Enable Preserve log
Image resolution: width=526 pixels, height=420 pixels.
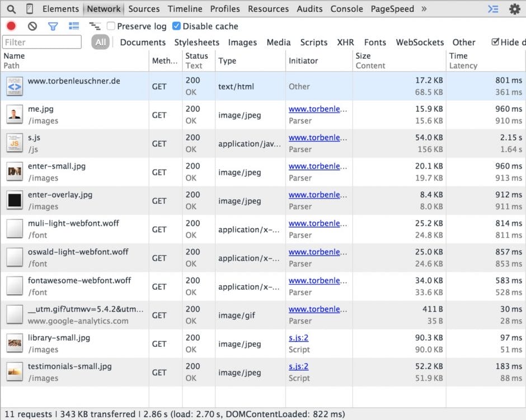coord(111,26)
